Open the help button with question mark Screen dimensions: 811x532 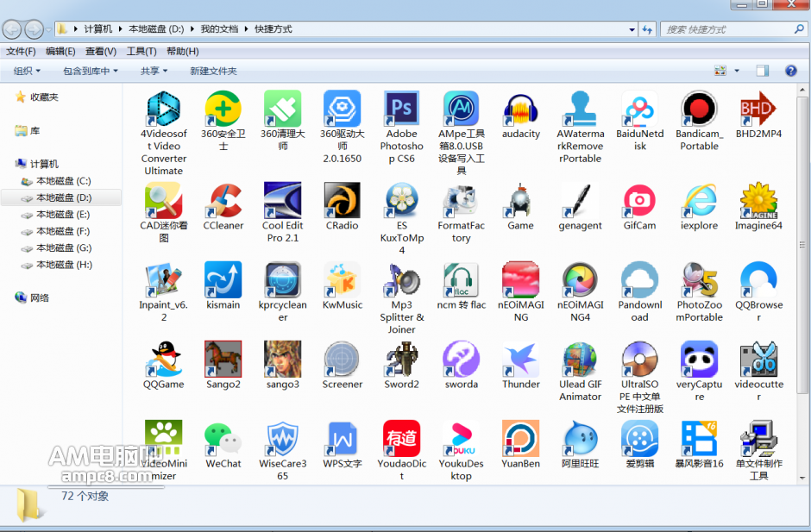[791, 71]
